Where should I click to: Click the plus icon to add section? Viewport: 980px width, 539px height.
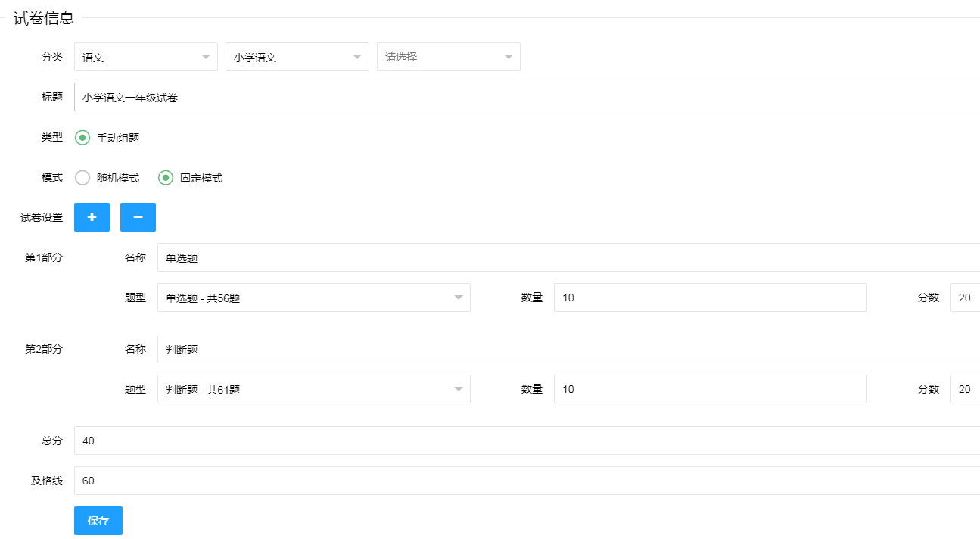coord(92,217)
